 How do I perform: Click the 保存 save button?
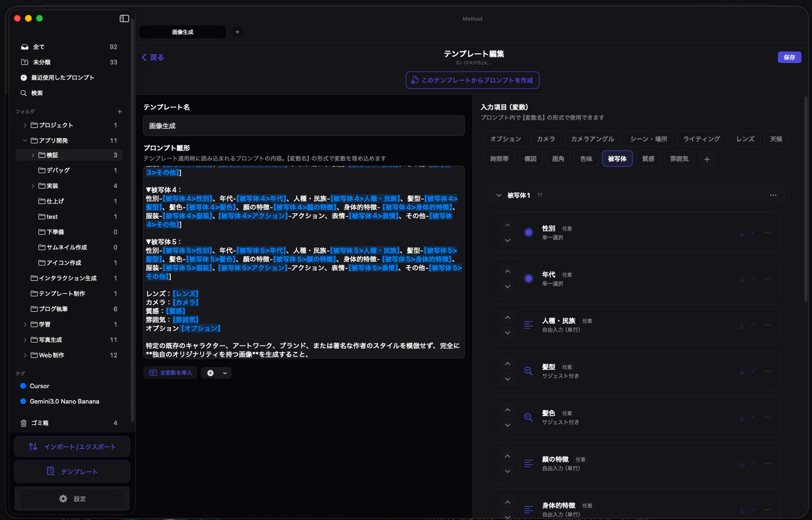789,57
